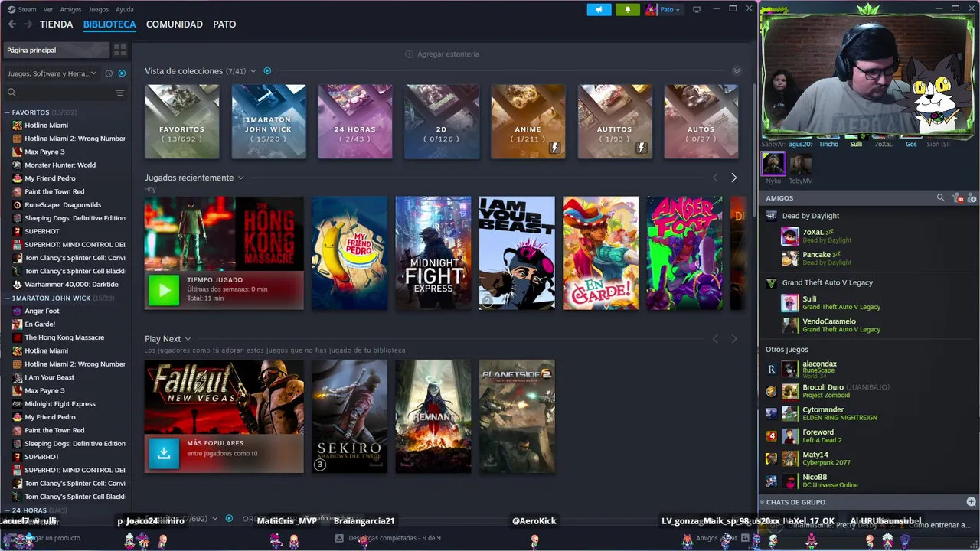Collapse the FAVORITOS category
The image size is (980, 551).
click(7, 112)
